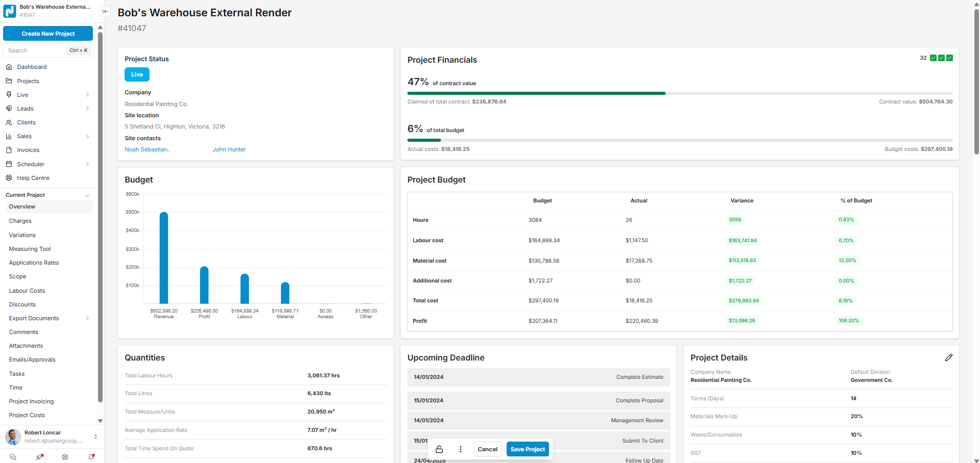Open the Noah Sebastian contact link
Viewport: 980px width, 463px height.
coord(146,149)
